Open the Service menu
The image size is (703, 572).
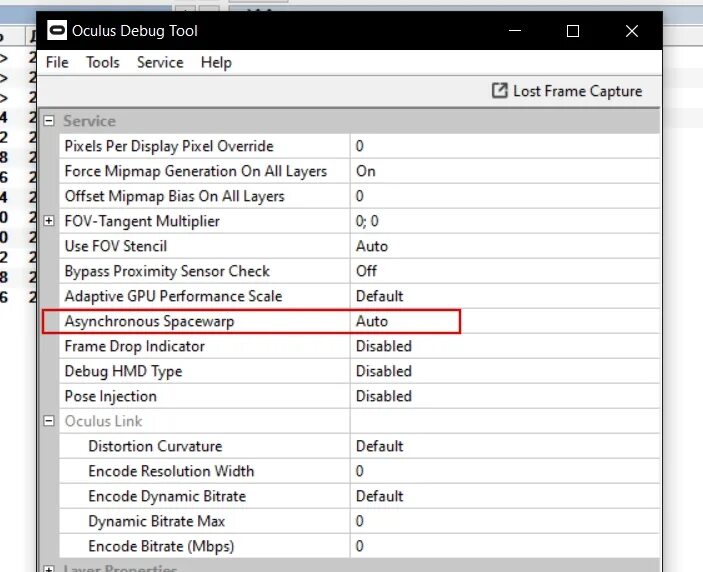(160, 62)
